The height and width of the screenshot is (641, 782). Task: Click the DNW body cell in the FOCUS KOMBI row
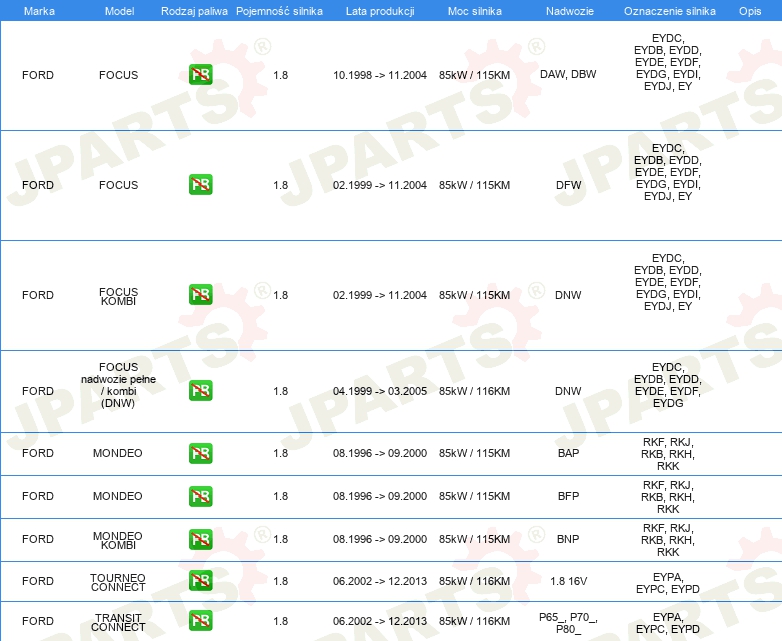pos(568,295)
